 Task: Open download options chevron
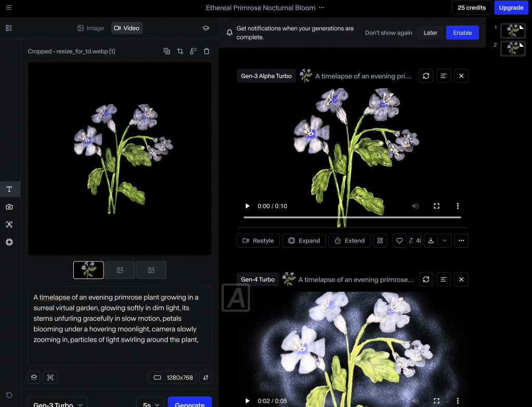pyautogui.click(x=445, y=240)
